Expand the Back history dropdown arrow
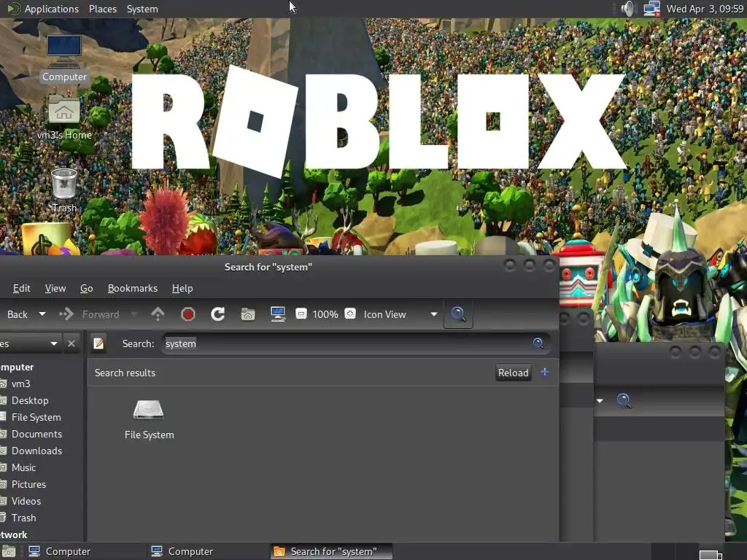This screenshot has width=747, height=560. point(42,314)
